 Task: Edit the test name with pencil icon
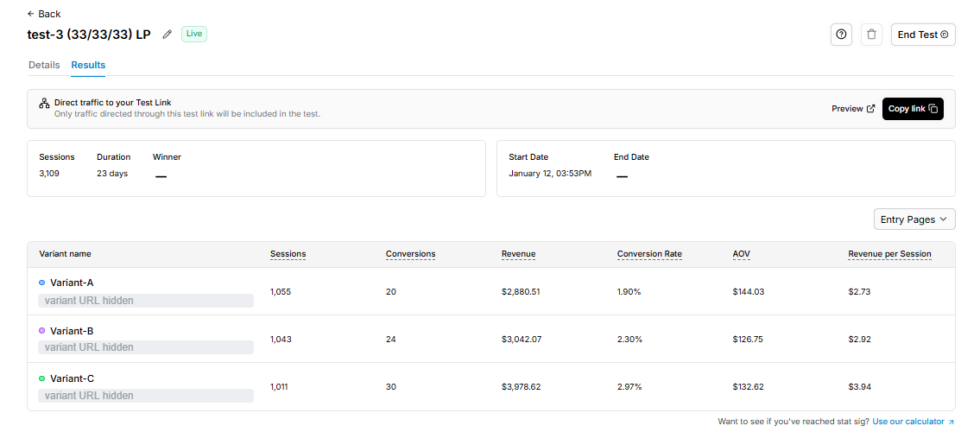click(x=167, y=35)
